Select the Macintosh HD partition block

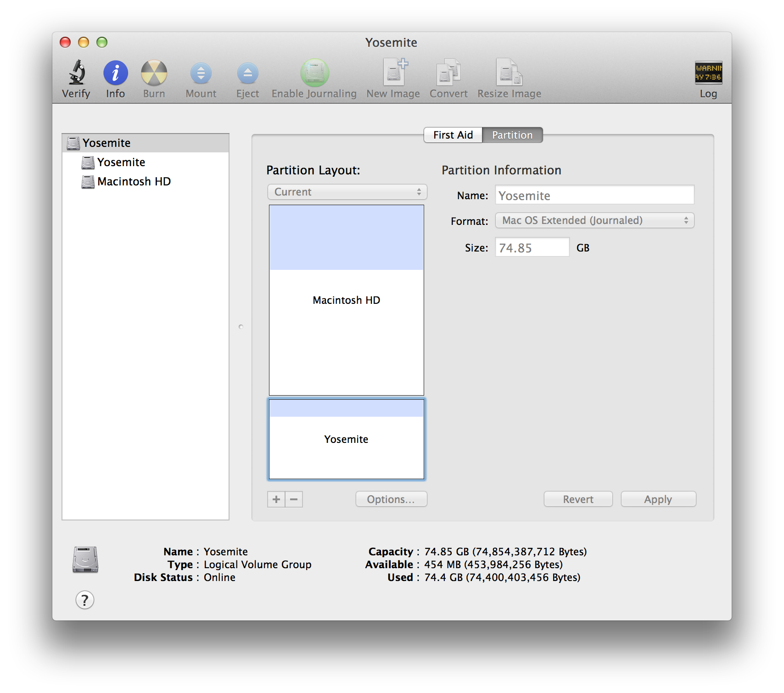pos(347,300)
